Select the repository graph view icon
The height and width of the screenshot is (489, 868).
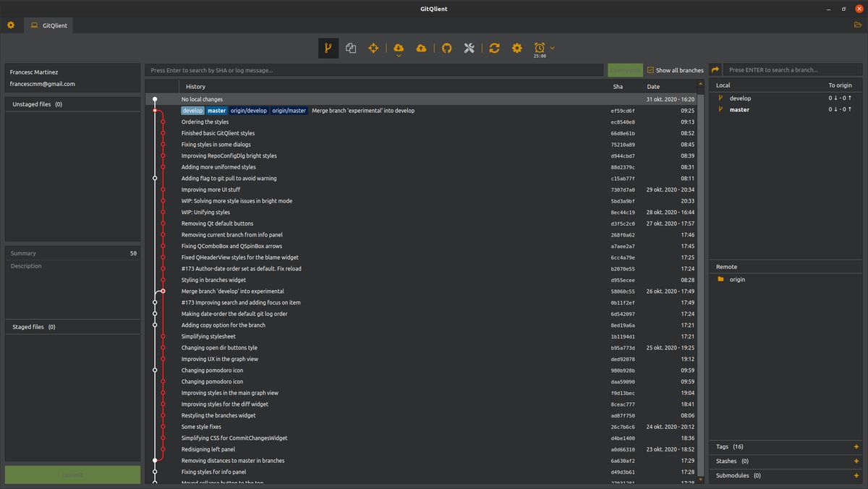[x=328, y=48]
